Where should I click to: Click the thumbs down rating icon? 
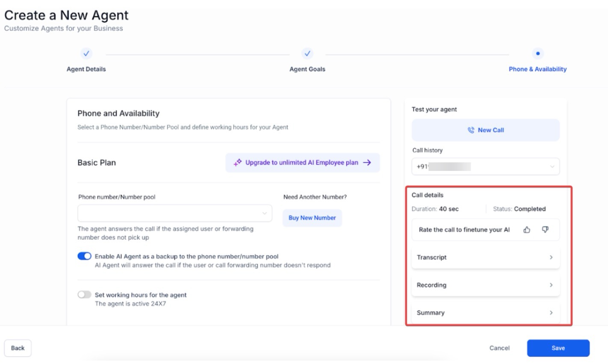coord(545,230)
